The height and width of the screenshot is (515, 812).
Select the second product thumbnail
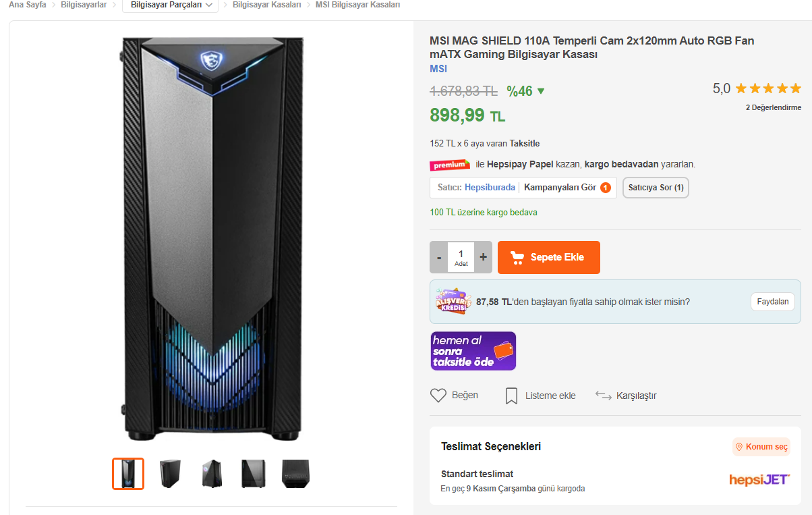pos(170,474)
